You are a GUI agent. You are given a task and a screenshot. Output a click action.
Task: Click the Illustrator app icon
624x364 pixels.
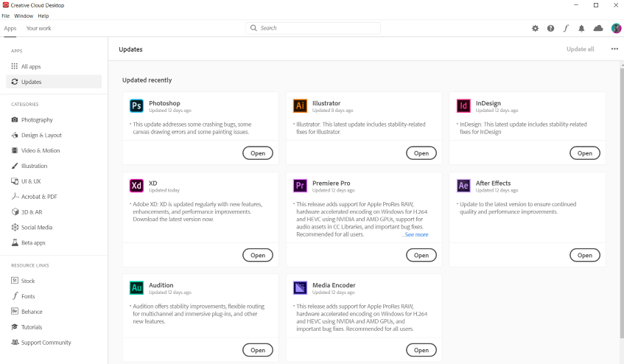click(300, 106)
